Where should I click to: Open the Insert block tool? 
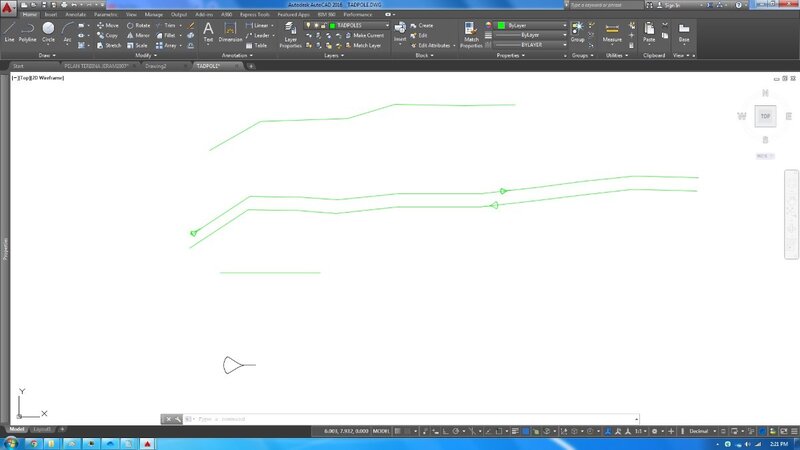coord(400,32)
